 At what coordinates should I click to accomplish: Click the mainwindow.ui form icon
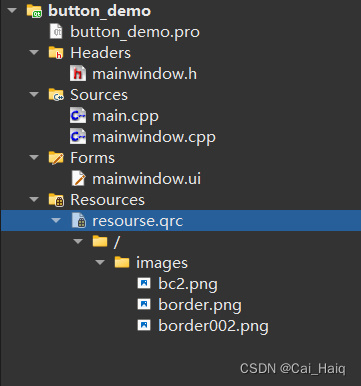point(79,178)
